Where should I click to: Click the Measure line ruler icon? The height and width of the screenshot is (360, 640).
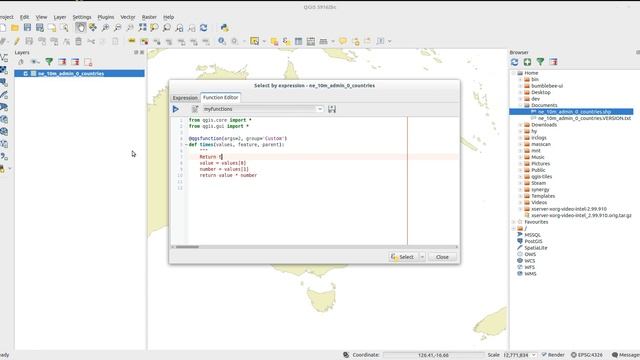pos(323,41)
